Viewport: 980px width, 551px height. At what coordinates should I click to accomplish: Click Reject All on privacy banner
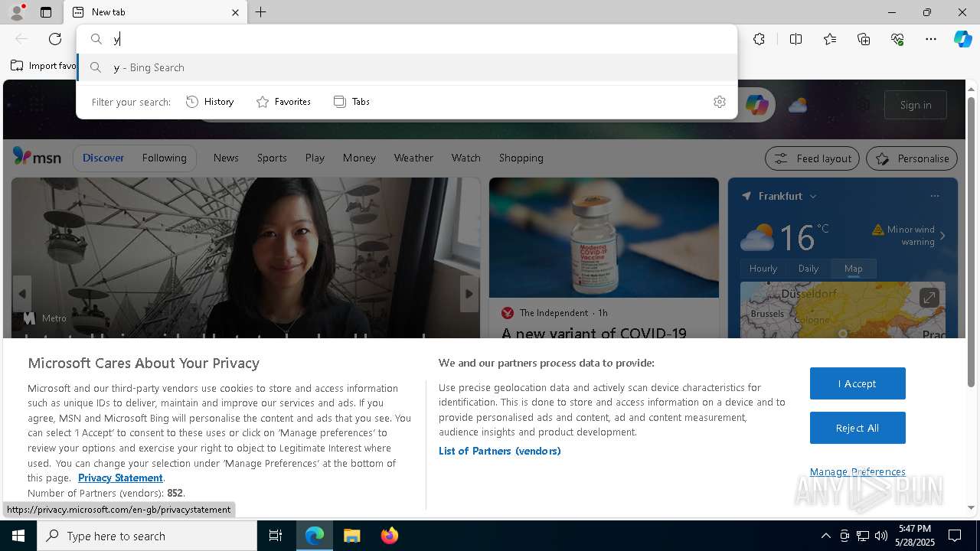click(857, 428)
